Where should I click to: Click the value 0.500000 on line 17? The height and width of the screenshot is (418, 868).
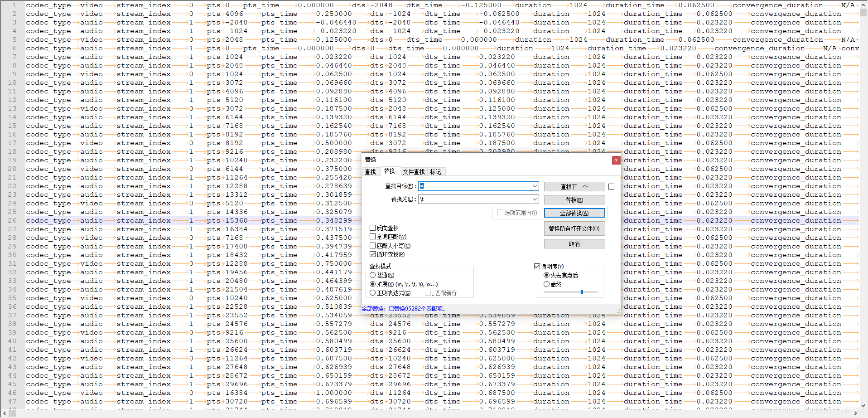coord(334,143)
